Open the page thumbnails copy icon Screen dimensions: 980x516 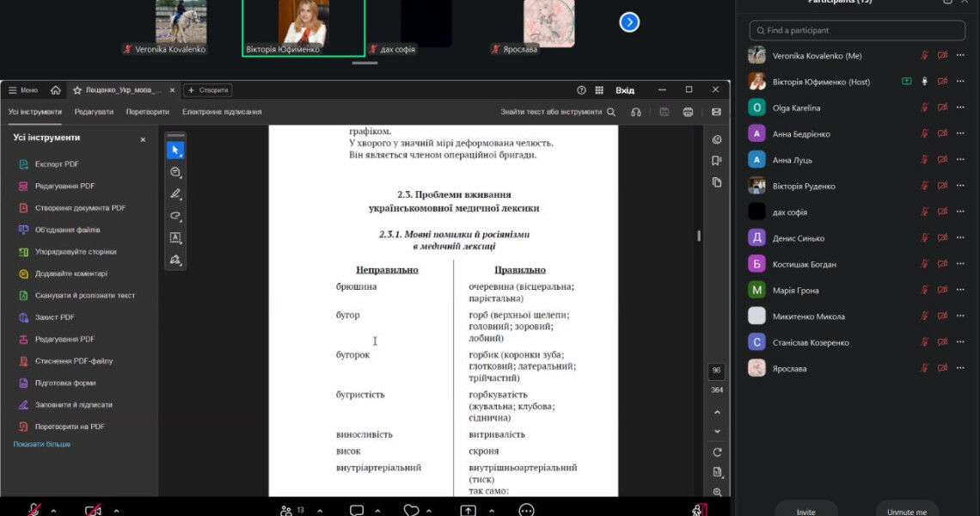coord(717,182)
